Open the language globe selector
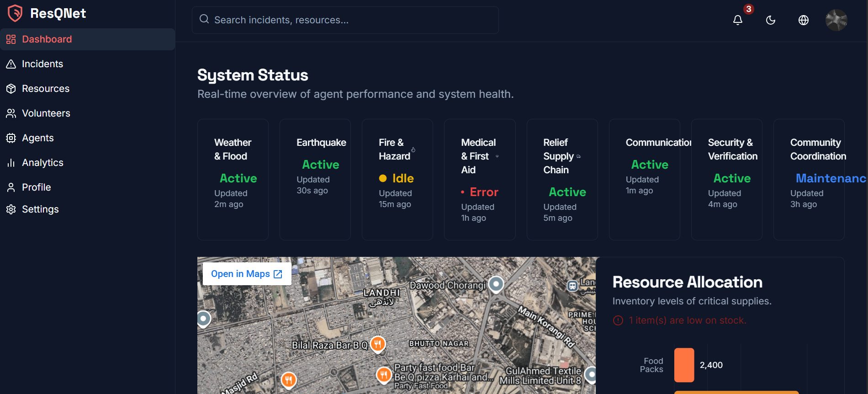 click(x=803, y=20)
